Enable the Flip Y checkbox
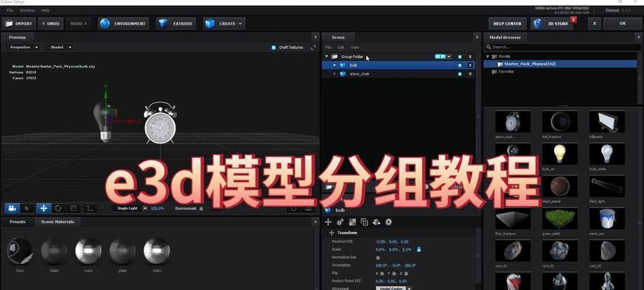Image resolution: width=644 pixels, height=290 pixels. click(x=394, y=273)
